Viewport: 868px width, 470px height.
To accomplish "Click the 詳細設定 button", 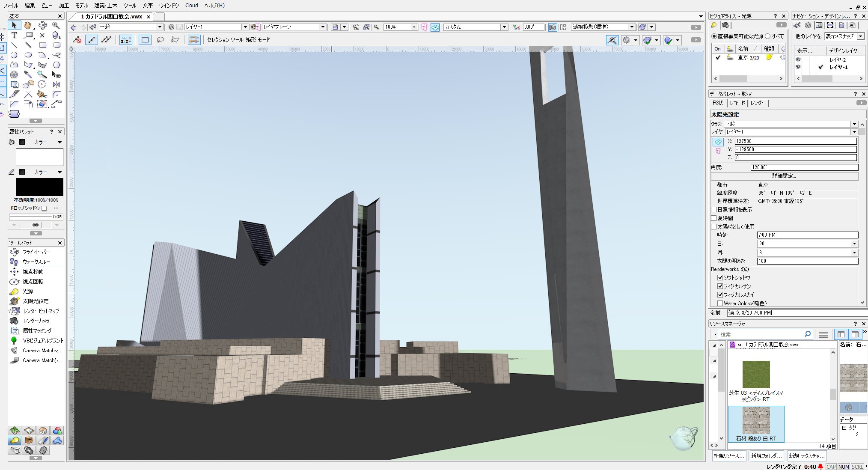I will [784, 176].
